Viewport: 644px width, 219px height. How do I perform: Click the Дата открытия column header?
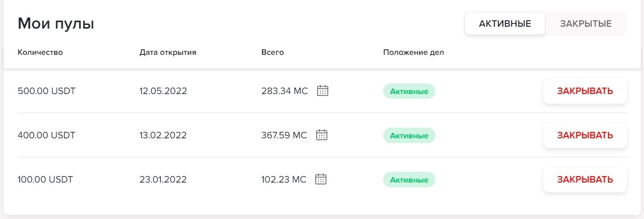(x=168, y=52)
